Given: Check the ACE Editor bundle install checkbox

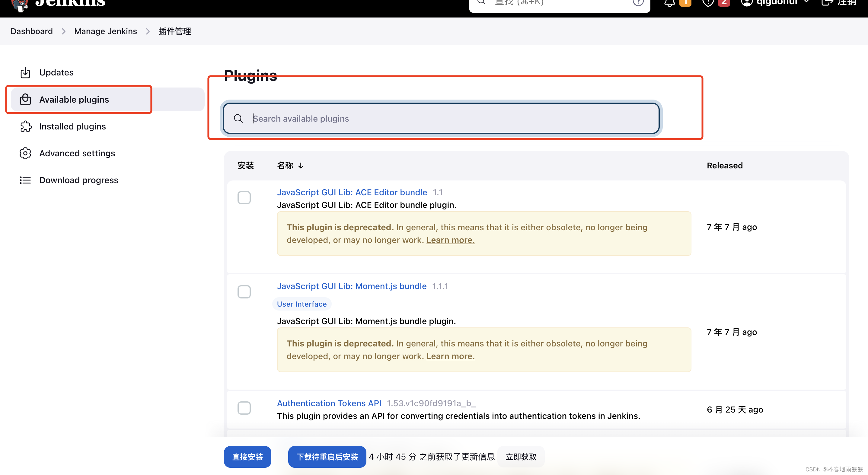Looking at the screenshot, I should point(244,197).
